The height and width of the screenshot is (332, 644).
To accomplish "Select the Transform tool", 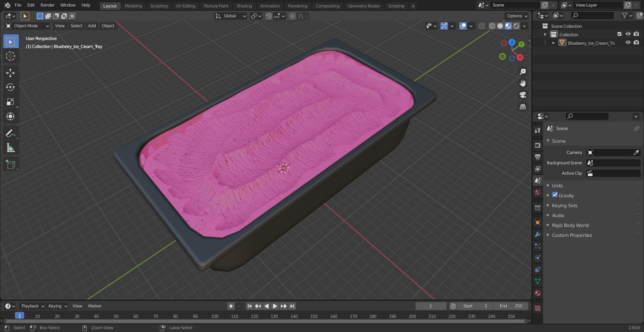I will pyautogui.click(x=10, y=116).
